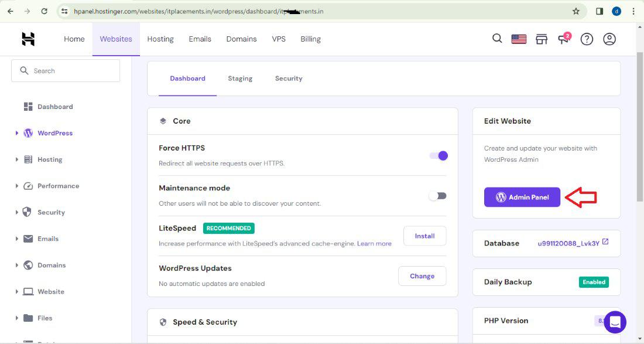The image size is (644, 344).
Task: Switch to the Security tab
Action: point(289,79)
